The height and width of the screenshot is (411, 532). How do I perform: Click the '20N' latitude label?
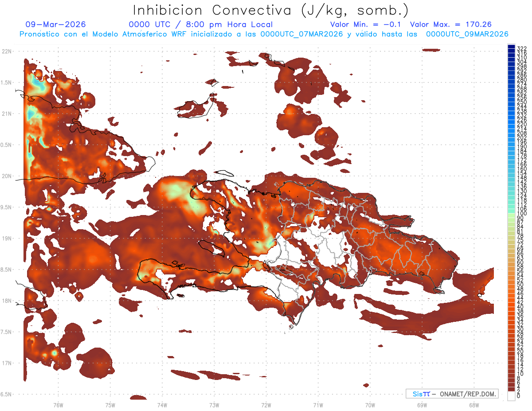coord(7,176)
